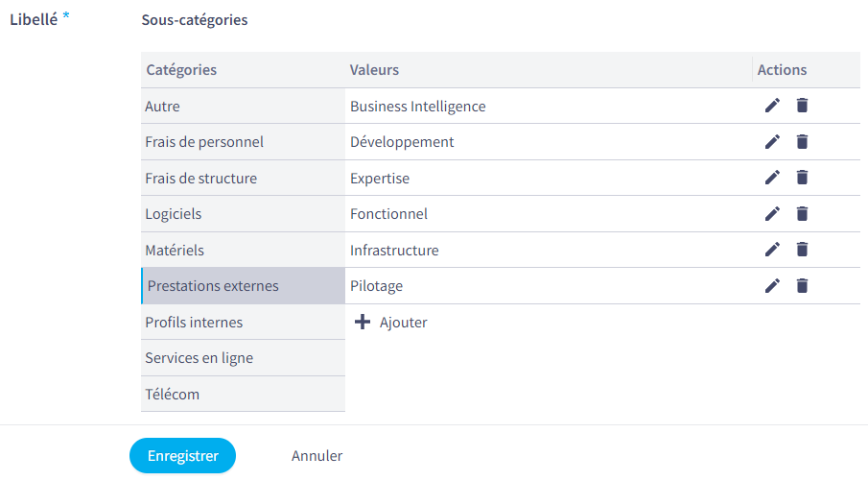868x481 pixels.
Task: Edit the Infrastructure value
Action: [x=772, y=250]
